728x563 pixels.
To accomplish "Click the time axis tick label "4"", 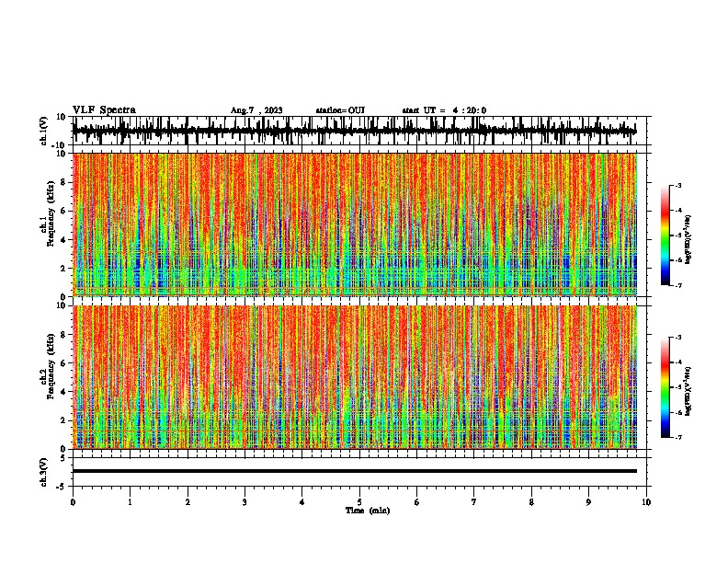I will point(302,502).
